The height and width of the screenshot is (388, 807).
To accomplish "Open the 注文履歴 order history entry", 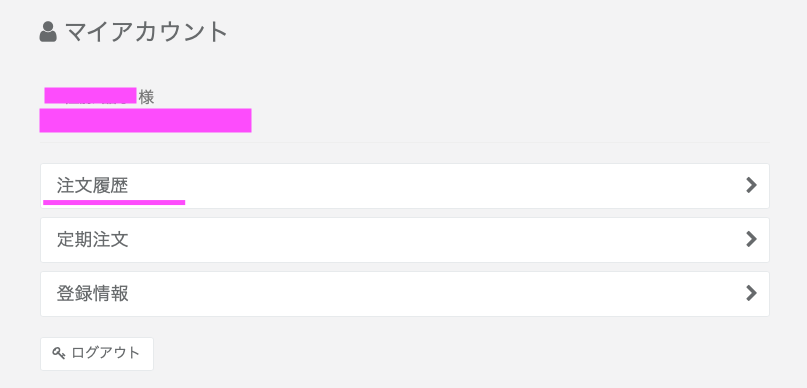I will click(x=405, y=186).
